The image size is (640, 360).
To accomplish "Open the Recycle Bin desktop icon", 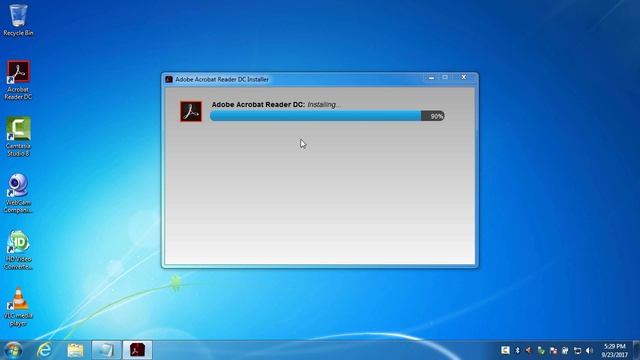I will pyautogui.click(x=18, y=20).
